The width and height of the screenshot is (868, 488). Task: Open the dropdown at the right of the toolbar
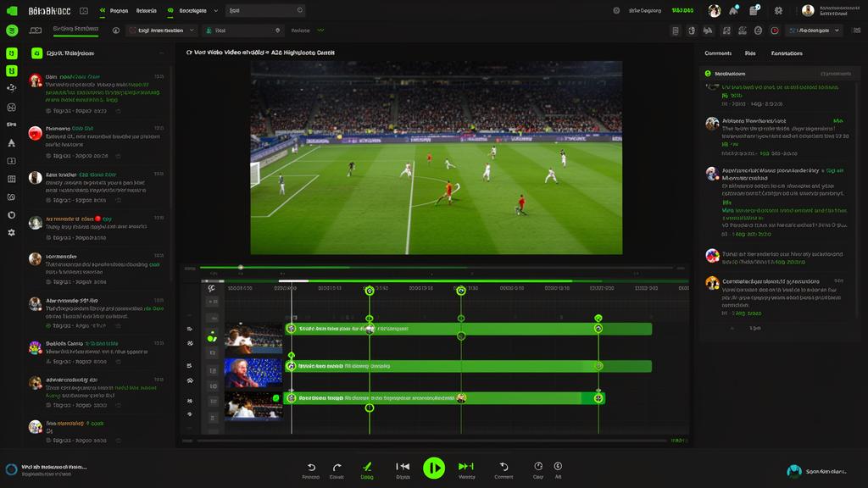point(815,30)
